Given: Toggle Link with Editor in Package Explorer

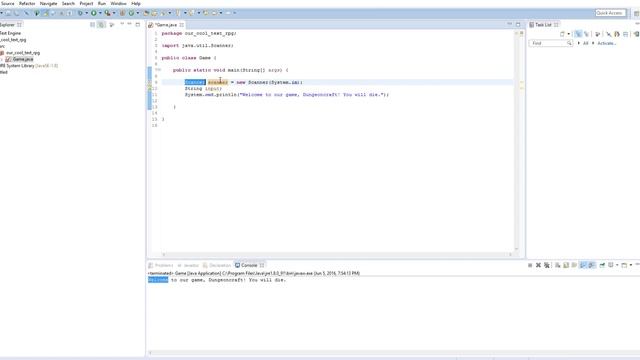Looking at the screenshot, I should pyautogui.click(x=101, y=25).
